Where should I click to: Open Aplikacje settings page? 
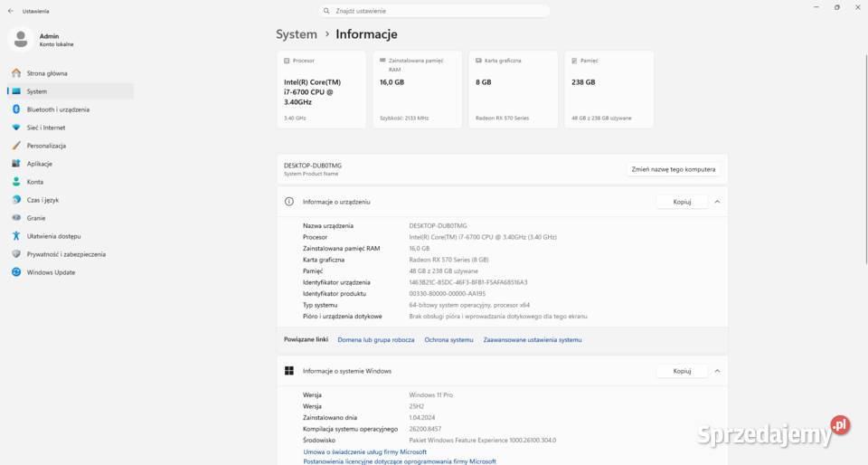pyautogui.click(x=71, y=164)
